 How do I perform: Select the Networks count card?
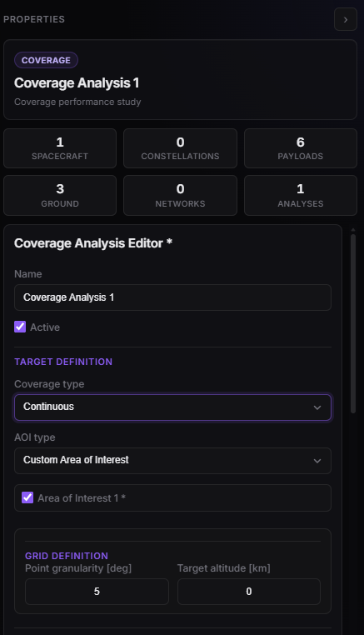[180, 195]
